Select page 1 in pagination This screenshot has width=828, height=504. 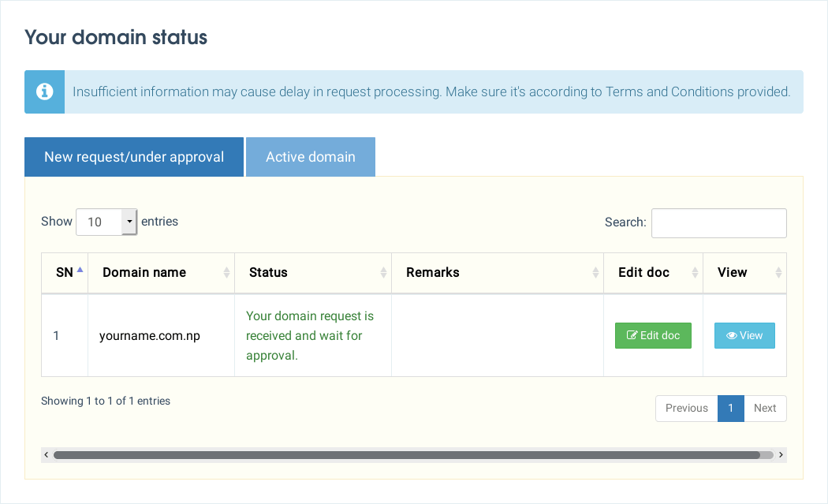point(731,408)
